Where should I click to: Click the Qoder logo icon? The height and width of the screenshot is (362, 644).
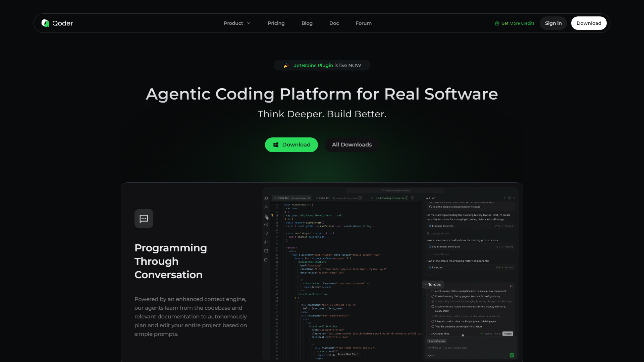click(45, 23)
